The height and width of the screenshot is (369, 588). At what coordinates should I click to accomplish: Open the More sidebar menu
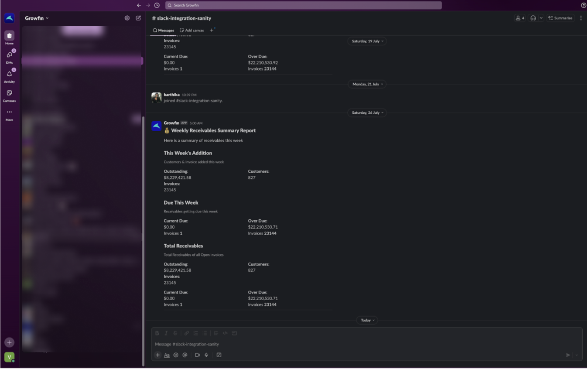pos(9,115)
